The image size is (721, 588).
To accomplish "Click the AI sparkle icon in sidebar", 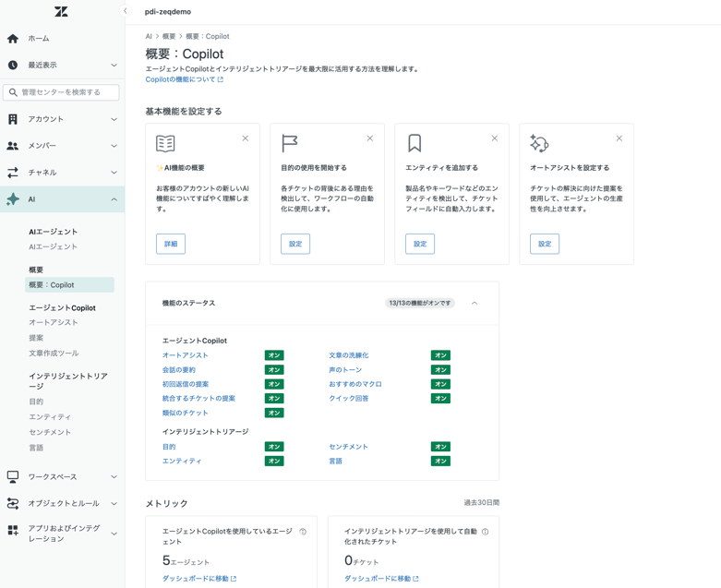I will coord(13,199).
